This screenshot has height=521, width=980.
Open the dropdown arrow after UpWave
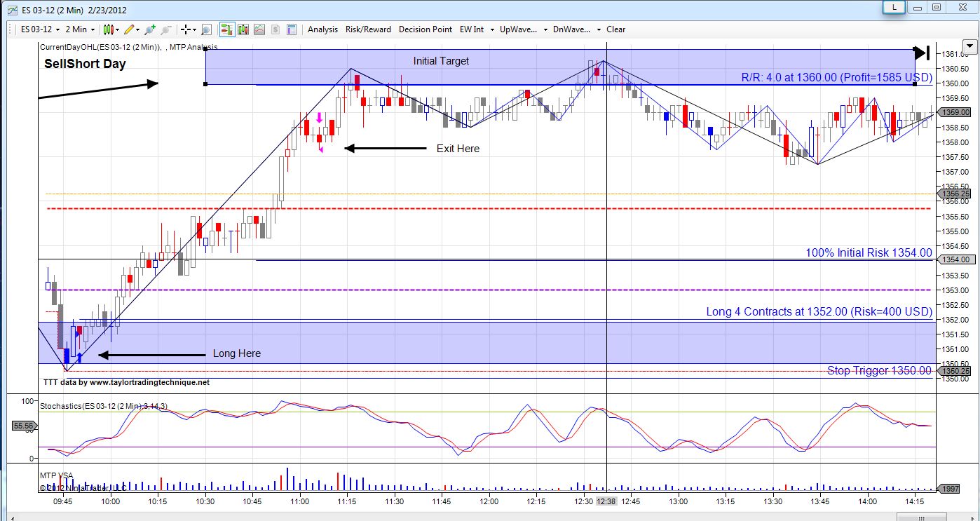coord(545,29)
